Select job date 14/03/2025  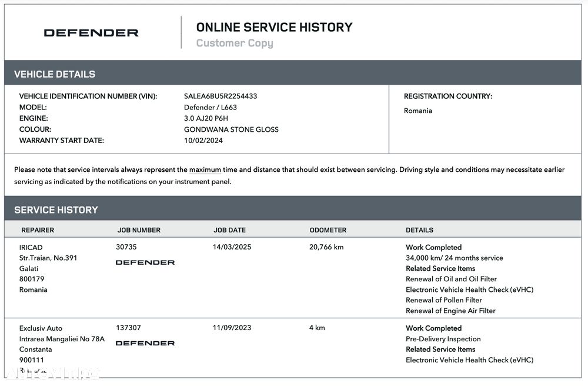232,247
